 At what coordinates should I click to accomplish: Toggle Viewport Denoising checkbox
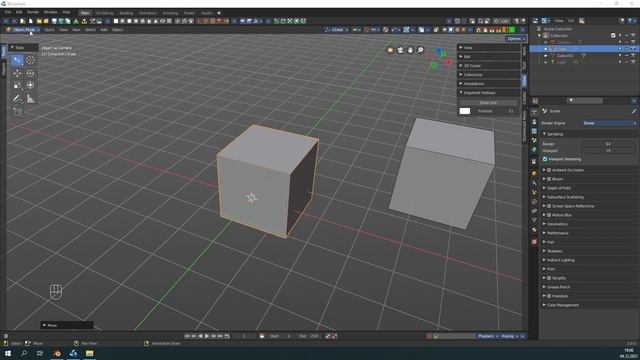545,159
